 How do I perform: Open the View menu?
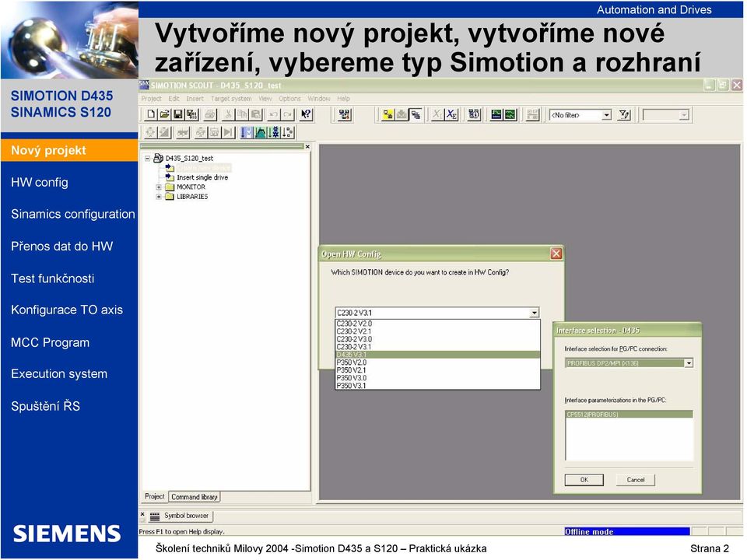(x=265, y=99)
